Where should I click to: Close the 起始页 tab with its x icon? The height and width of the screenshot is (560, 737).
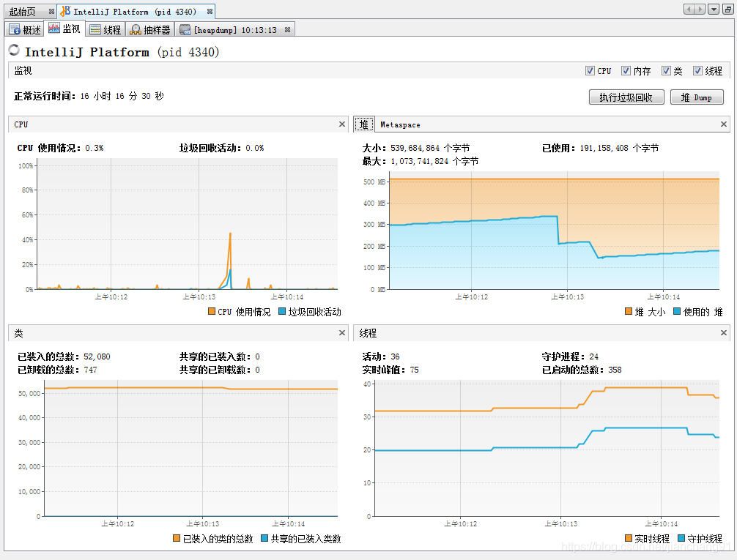point(51,11)
